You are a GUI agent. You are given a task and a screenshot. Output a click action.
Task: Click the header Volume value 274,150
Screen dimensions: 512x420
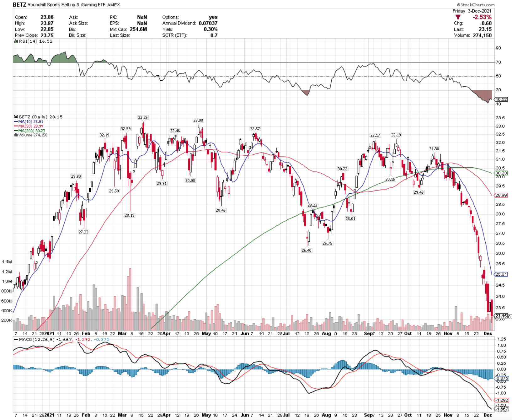click(x=482, y=35)
